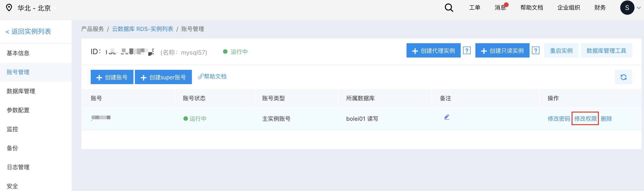Screen dimensions: 644x191
Task: Open 数据库管理 in the sidebar
Action: [21, 91]
